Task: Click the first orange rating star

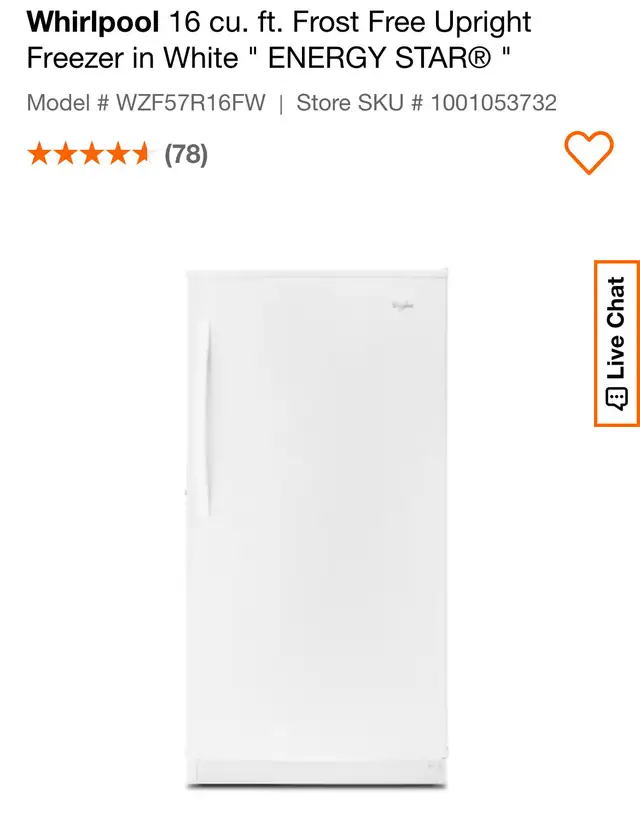Action: point(38,154)
